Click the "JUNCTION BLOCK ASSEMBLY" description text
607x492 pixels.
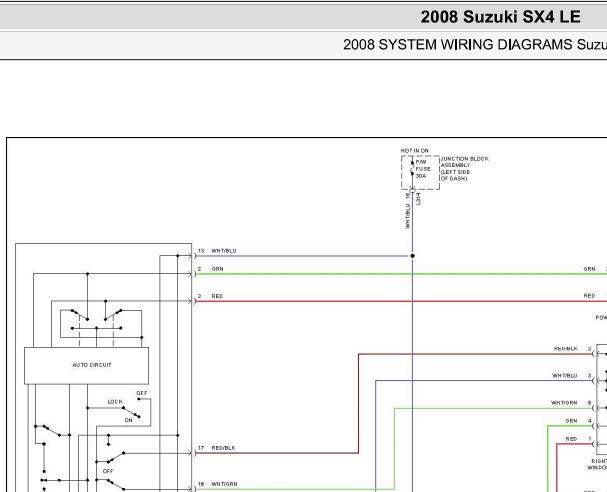click(x=465, y=168)
